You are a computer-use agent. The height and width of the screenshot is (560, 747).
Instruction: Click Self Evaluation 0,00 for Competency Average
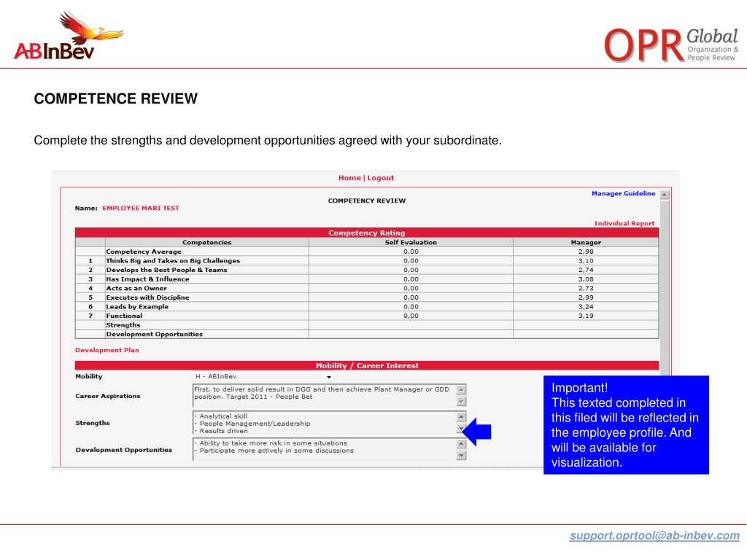click(x=411, y=252)
